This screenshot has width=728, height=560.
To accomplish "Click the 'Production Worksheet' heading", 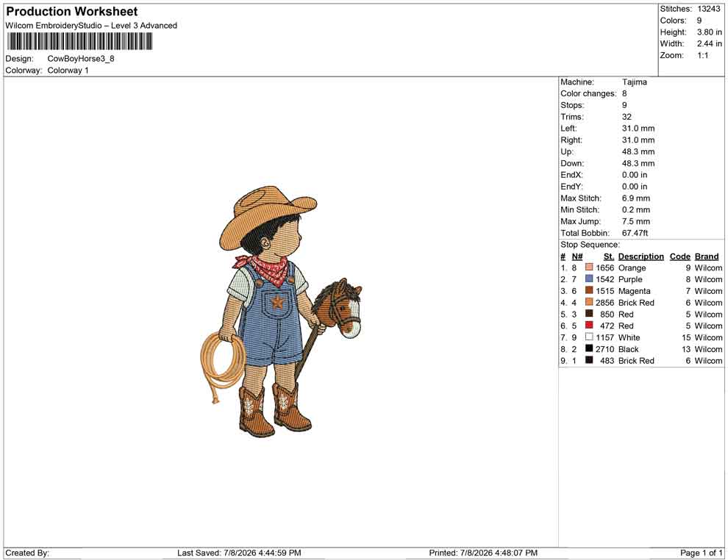I will click(x=72, y=11).
